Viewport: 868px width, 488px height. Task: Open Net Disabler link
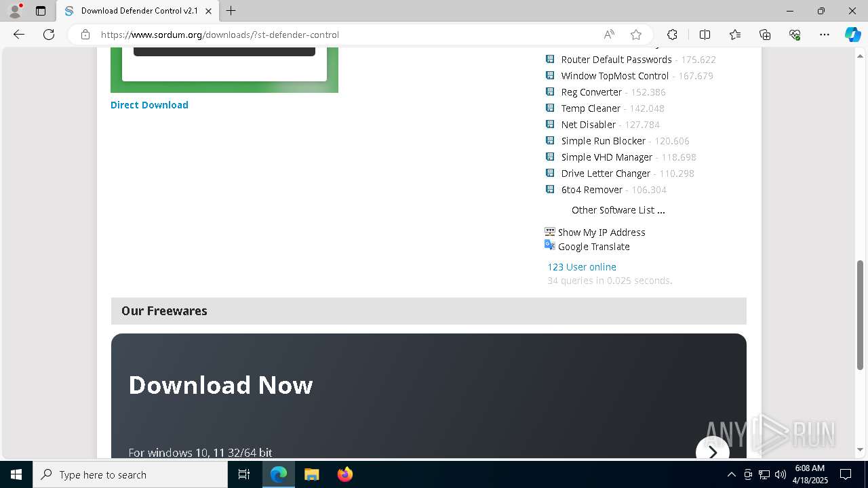tap(589, 125)
